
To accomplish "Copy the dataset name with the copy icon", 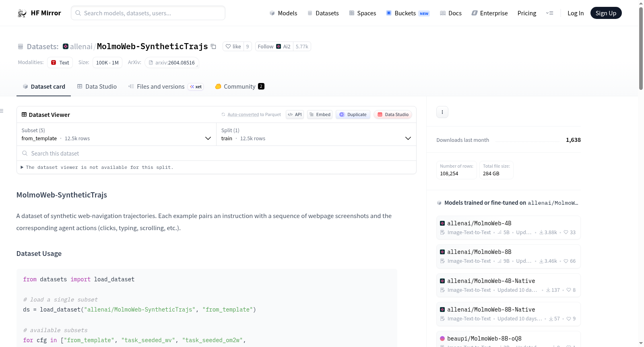I will 214,46.
